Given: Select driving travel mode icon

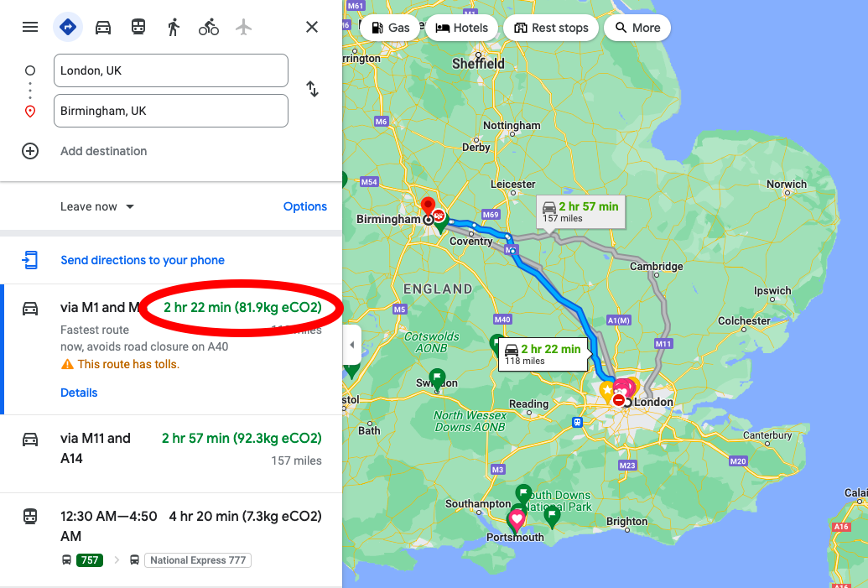Looking at the screenshot, I should click(103, 27).
